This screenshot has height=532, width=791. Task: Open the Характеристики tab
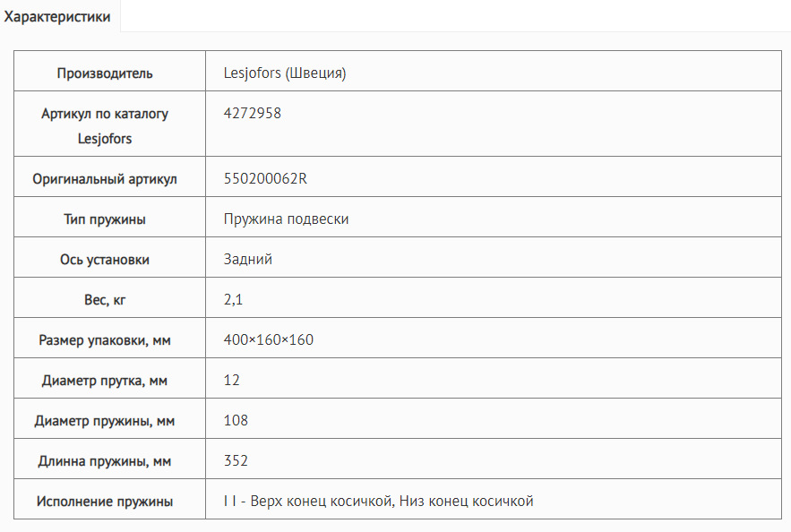pos(57,17)
